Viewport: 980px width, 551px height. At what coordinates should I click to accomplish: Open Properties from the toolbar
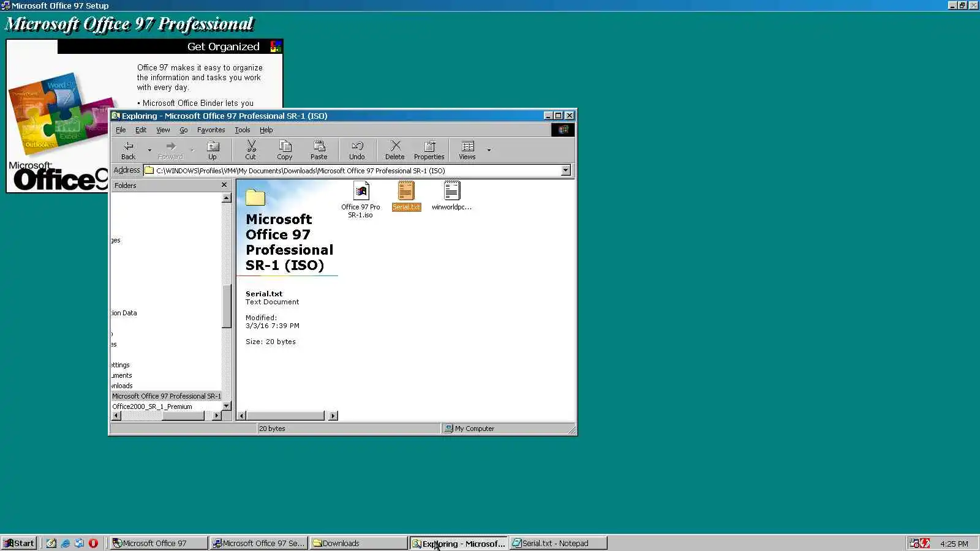(429, 150)
